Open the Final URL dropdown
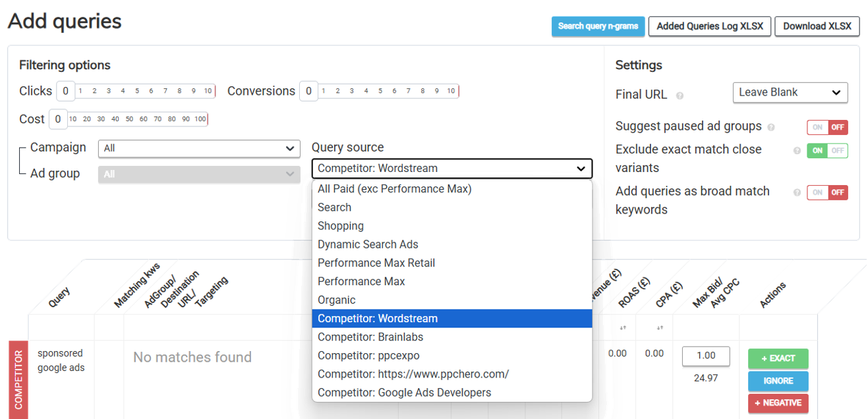Viewport: 868px width, 419px height. pyautogui.click(x=790, y=93)
